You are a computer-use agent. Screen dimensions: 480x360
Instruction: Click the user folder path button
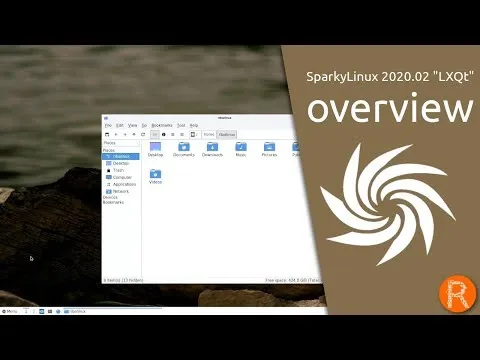point(227,134)
